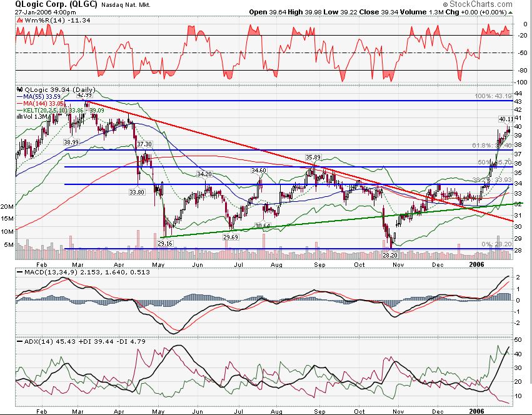Click the Chg +0.00 (+0.00%) value
The width and height of the screenshot is (532, 415).
476,12
